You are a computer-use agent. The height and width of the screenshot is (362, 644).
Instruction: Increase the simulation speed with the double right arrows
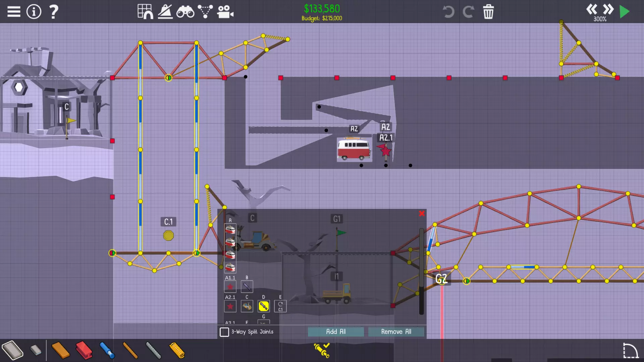click(608, 9)
